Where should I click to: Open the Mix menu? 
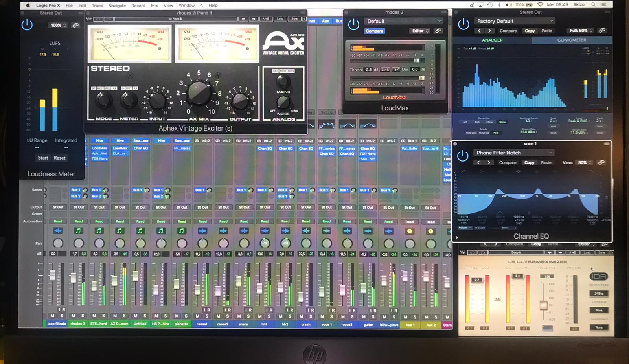154,6
